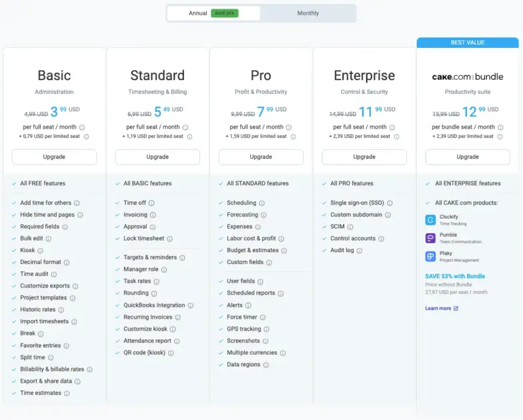This screenshot has height=420, width=523.
Task: Click info icon beside Scheduling
Action: [261, 203]
